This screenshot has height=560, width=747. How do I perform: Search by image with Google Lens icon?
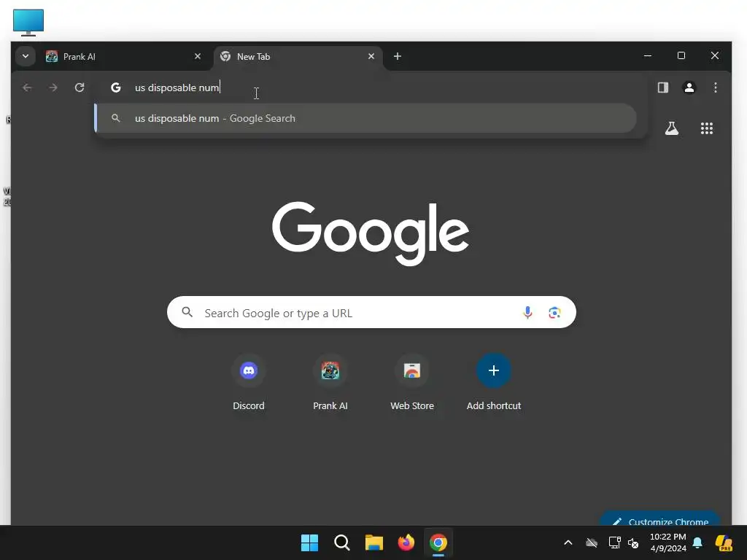(554, 312)
